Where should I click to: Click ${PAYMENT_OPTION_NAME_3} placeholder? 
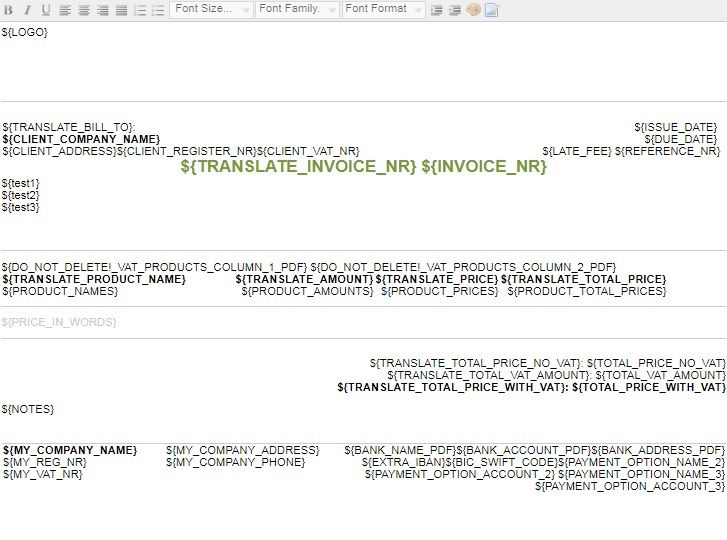[x=642, y=474]
